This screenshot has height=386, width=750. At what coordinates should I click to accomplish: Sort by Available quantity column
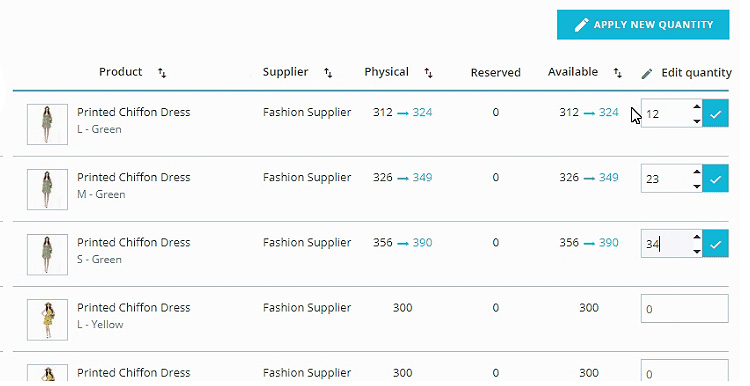coord(618,73)
